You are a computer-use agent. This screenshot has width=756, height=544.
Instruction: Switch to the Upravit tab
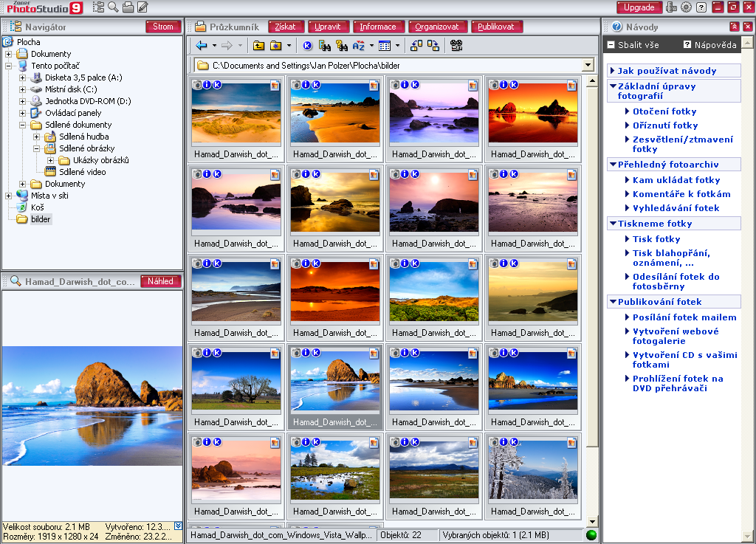[327, 27]
